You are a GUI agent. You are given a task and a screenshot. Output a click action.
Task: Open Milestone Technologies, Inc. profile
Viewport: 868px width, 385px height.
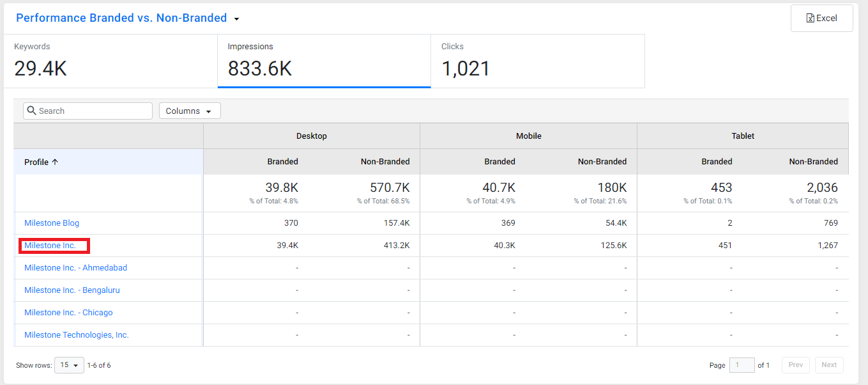tap(77, 335)
